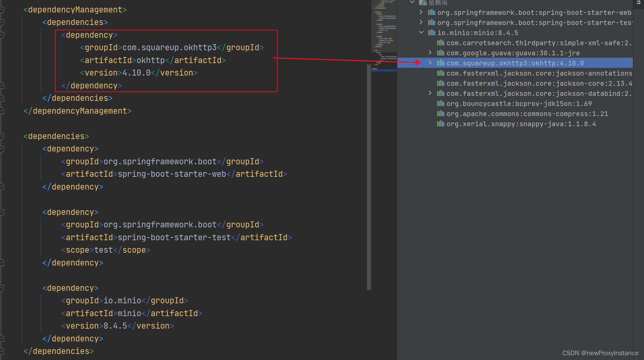Click library icon of io.minio:minio row
Screen dimensions: 644x360
tap(432, 33)
